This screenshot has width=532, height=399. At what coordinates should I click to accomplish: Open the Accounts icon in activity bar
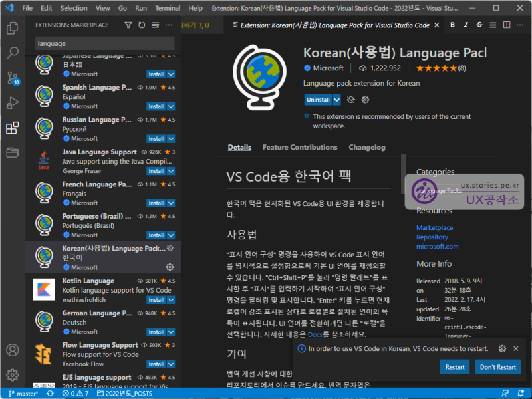[x=12, y=350]
